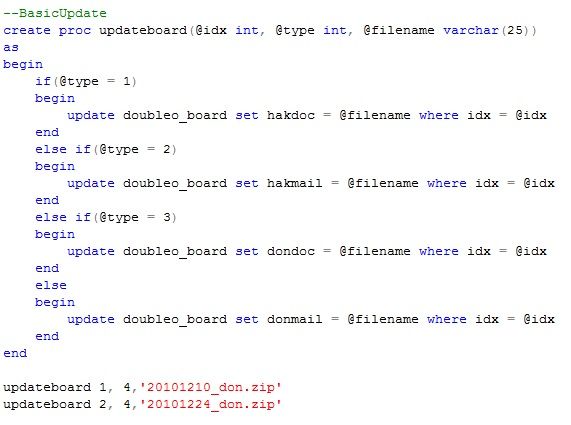Image resolution: width=571 pixels, height=425 pixels.
Task: Click the 'create' keyword
Action: coord(27,30)
